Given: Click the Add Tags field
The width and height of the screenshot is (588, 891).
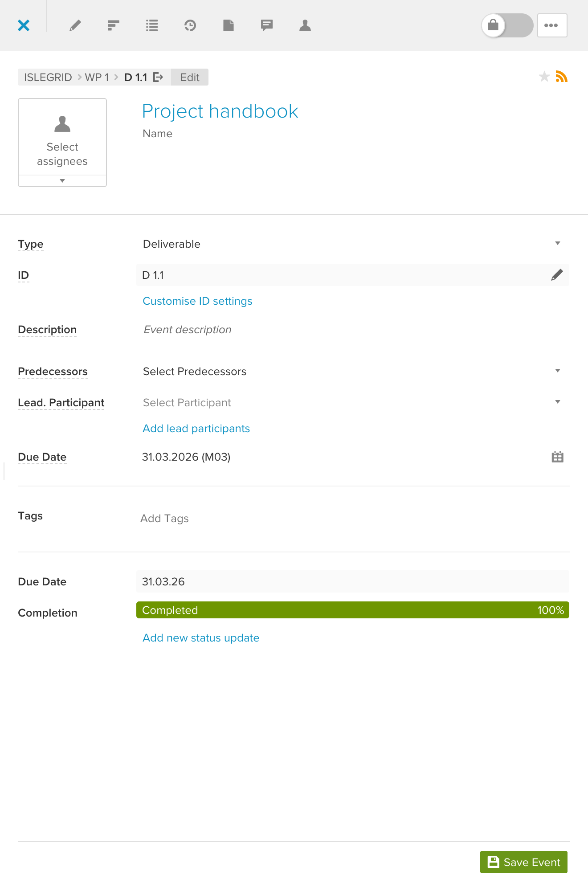Looking at the screenshot, I should 164,519.
